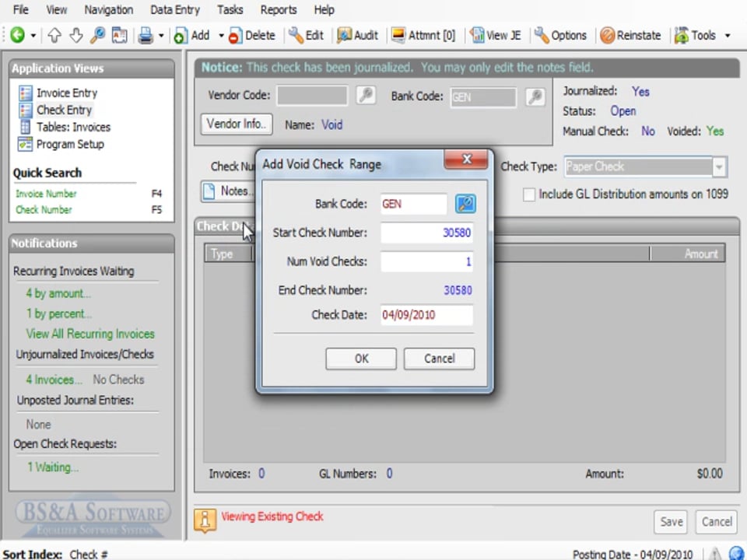Open the View menu

tap(56, 9)
